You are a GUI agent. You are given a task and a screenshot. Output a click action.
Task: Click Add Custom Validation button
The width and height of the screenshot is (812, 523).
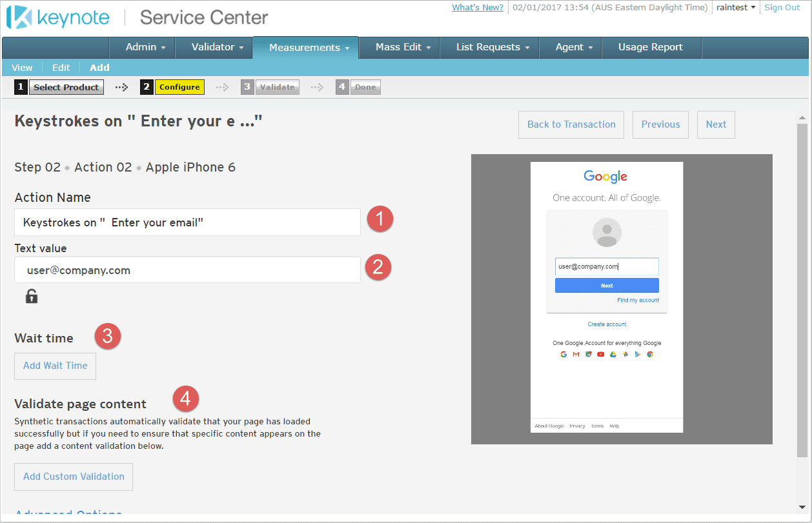74,477
